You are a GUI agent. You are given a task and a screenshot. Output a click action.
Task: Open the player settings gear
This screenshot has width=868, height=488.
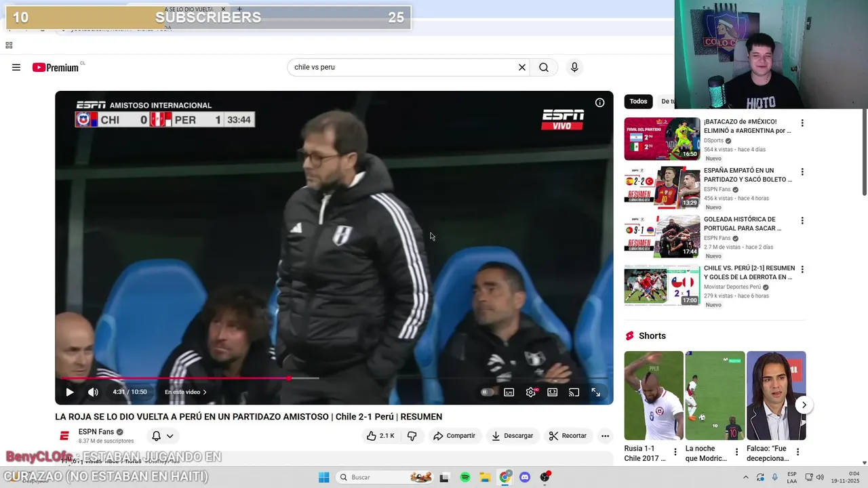click(531, 392)
